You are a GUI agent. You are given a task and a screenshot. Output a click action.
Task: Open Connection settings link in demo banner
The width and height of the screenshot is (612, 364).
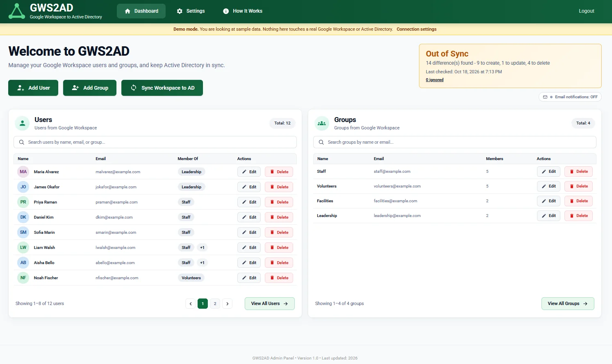point(416,29)
